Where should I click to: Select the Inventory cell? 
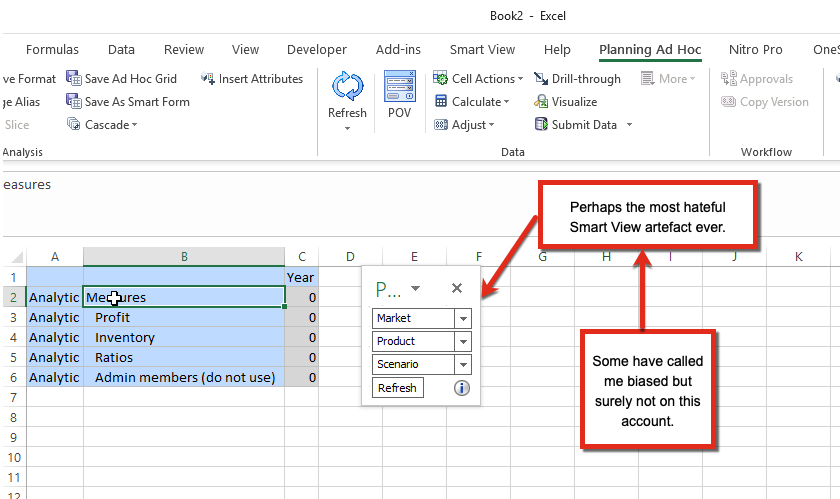184,338
